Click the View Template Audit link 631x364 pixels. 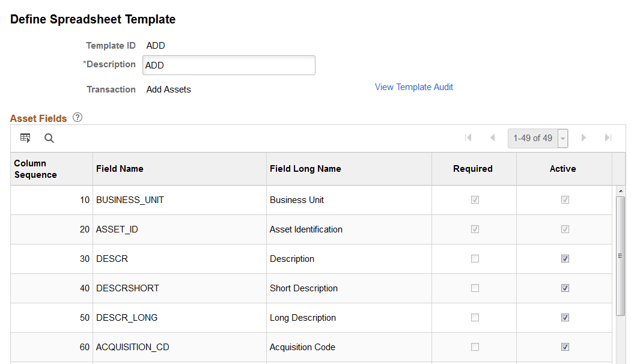413,87
